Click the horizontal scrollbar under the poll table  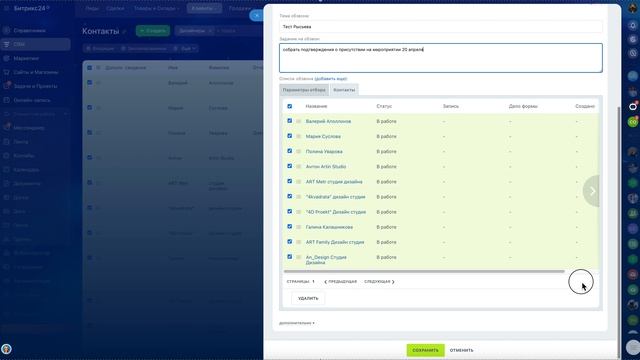click(424, 271)
